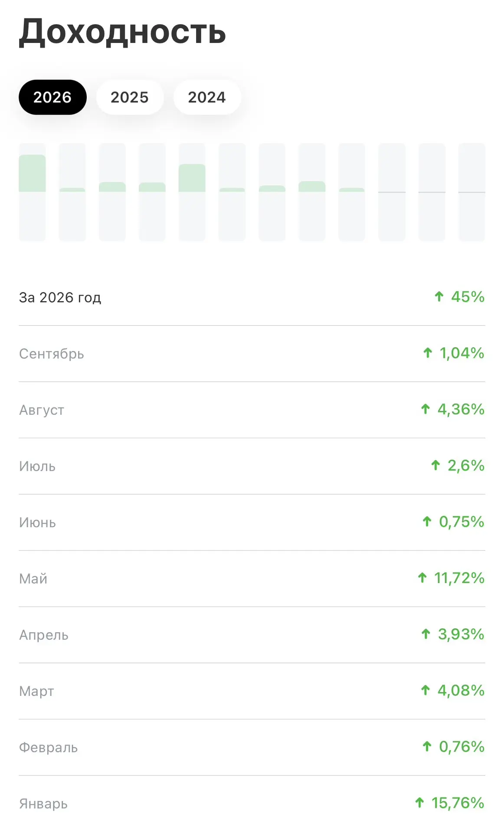Viewport: 504px width, 833px height.
Task: Open the Август row
Action: pos(252,410)
